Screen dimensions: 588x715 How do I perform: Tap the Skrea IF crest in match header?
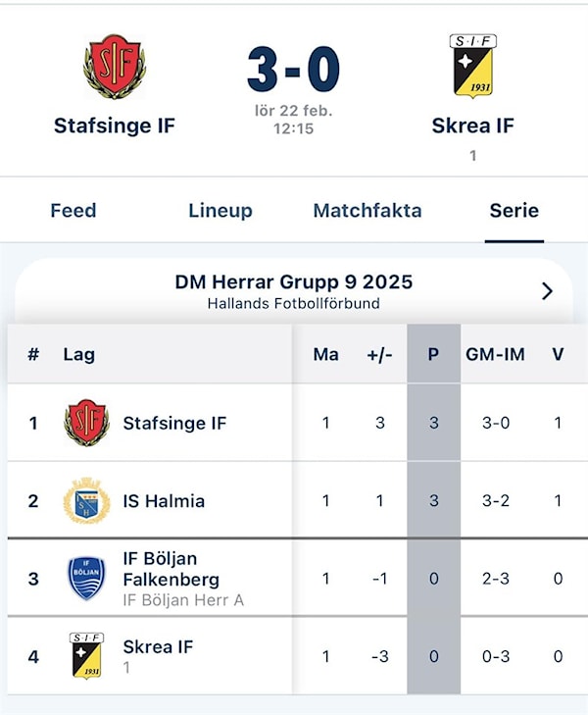[473, 67]
